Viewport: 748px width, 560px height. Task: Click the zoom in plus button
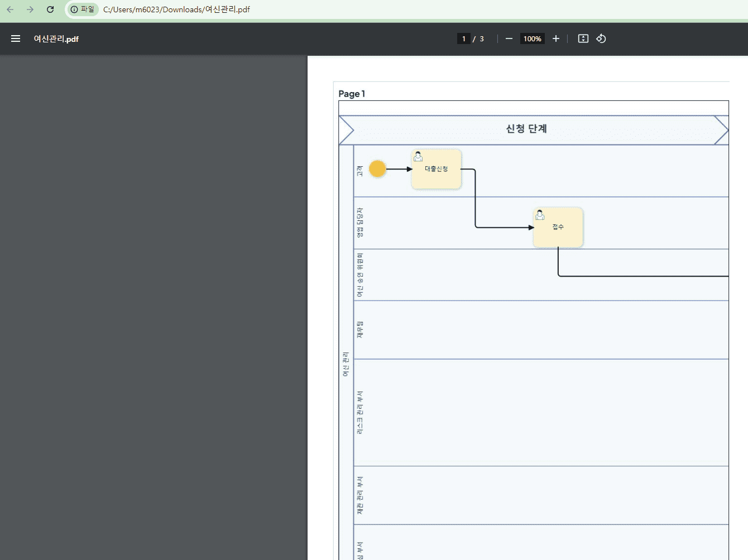(x=555, y=38)
